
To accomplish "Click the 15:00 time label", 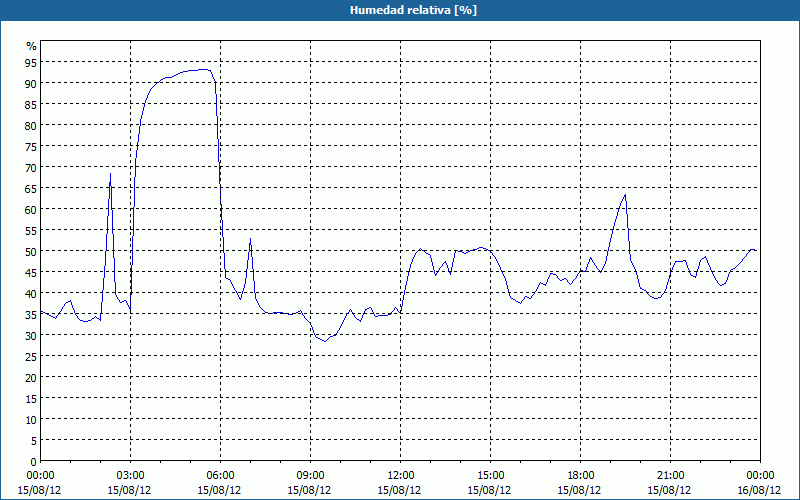I will coord(490,476).
